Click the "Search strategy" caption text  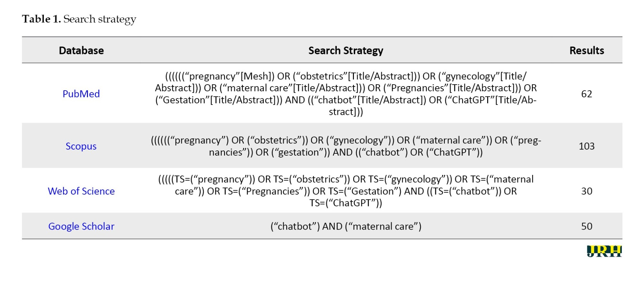(100, 19)
